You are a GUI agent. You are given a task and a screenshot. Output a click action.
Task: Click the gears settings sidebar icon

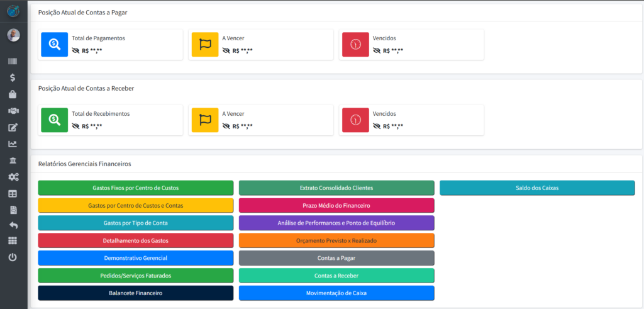(x=13, y=177)
